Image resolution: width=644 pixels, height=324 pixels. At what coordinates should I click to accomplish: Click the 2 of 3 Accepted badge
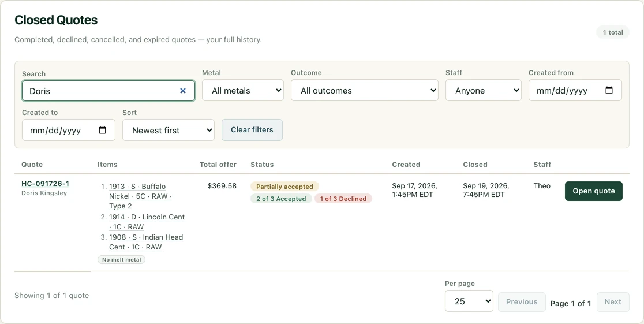(x=281, y=199)
